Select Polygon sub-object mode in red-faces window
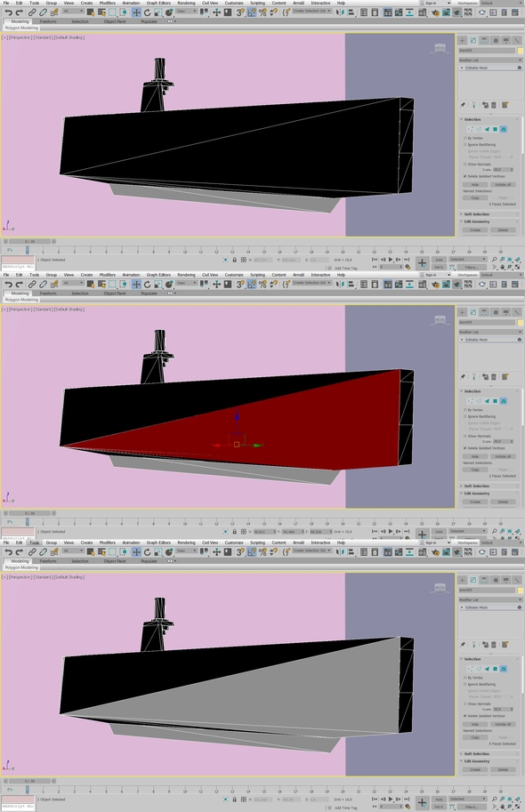Screen dimensions: 525x812 click(495, 401)
